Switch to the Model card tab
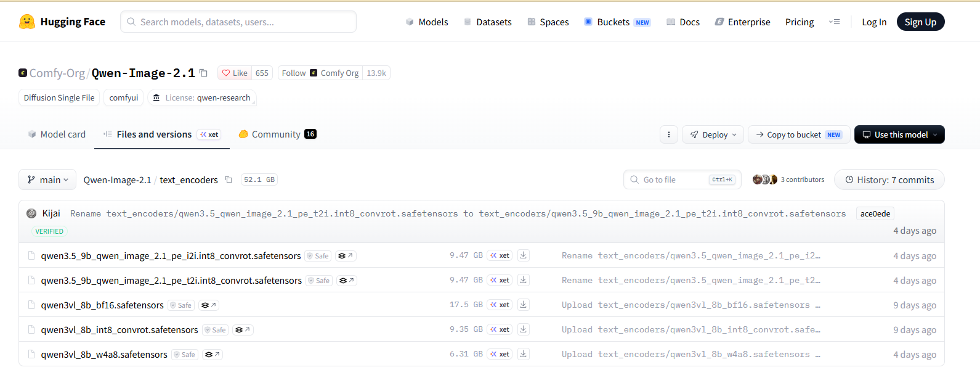This screenshot has width=980, height=383. click(57, 134)
